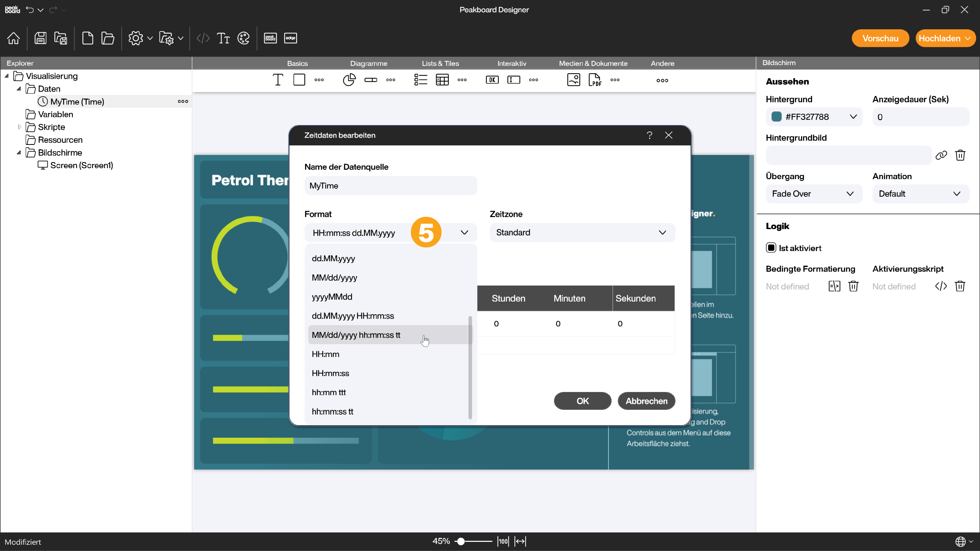Image resolution: width=980 pixels, height=551 pixels.
Task: Expand the Hochladen button arrow
Action: point(967,39)
